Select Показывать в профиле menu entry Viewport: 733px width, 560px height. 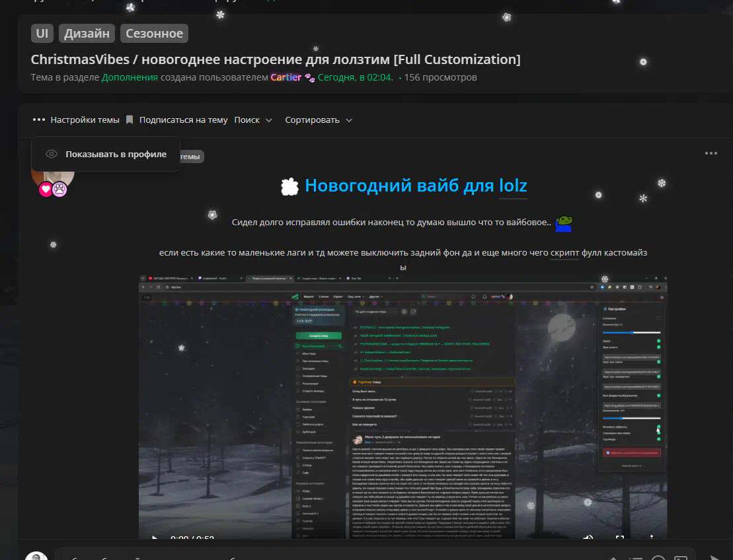click(x=116, y=155)
